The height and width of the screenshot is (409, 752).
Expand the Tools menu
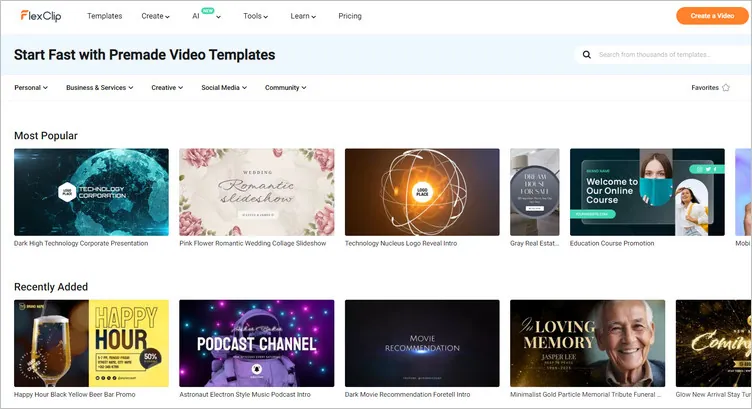(x=256, y=16)
